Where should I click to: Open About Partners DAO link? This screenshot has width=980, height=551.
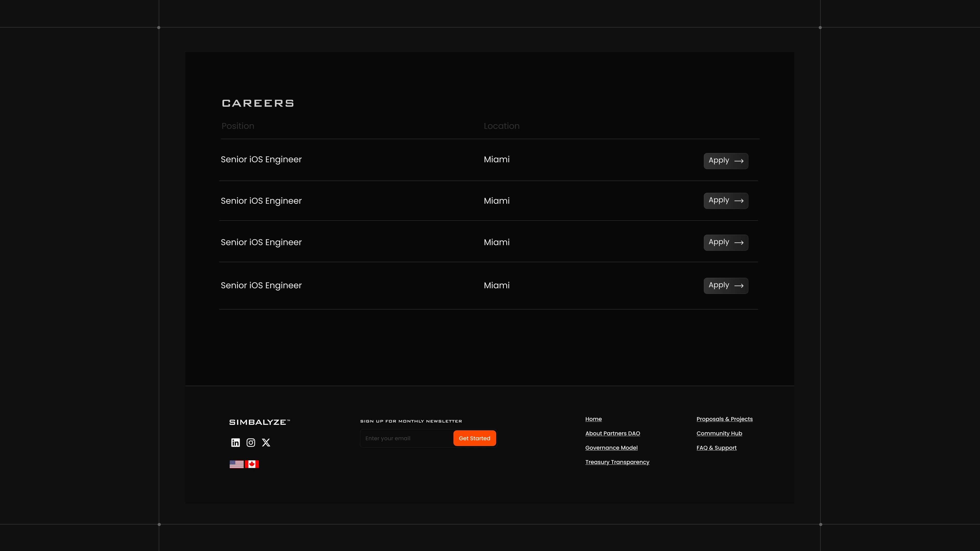612,433
